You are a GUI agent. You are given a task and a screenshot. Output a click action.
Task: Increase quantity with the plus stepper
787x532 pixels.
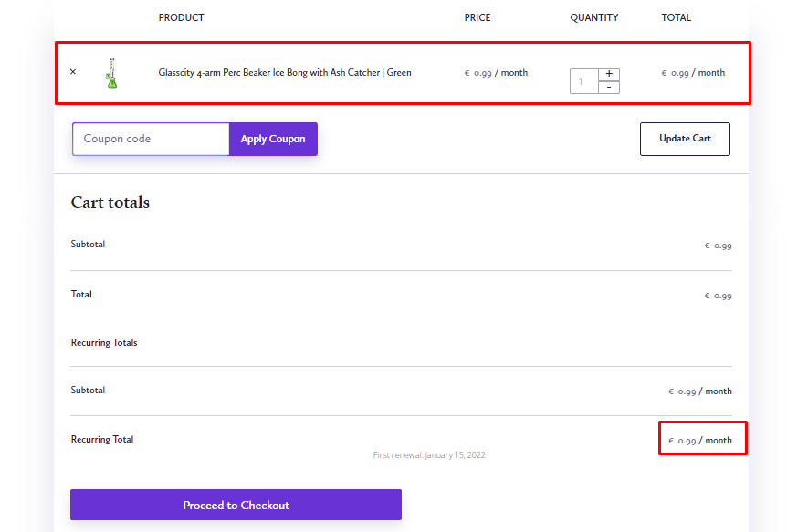pyautogui.click(x=608, y=73)
